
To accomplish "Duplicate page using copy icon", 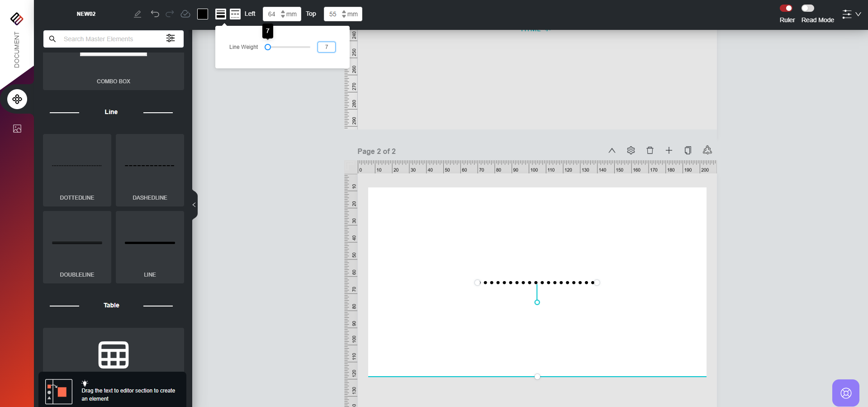I will (x=688, y=150).
